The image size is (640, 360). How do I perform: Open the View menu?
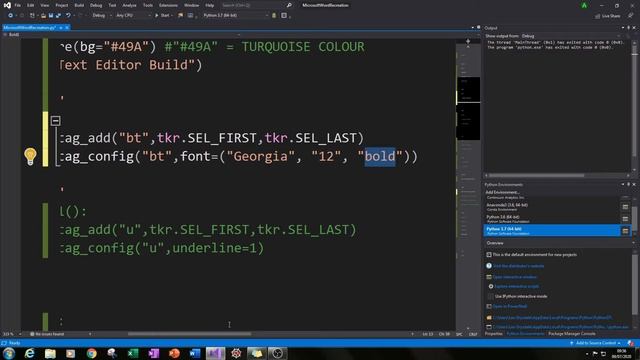pyautogui.click(x=44, y=5)
